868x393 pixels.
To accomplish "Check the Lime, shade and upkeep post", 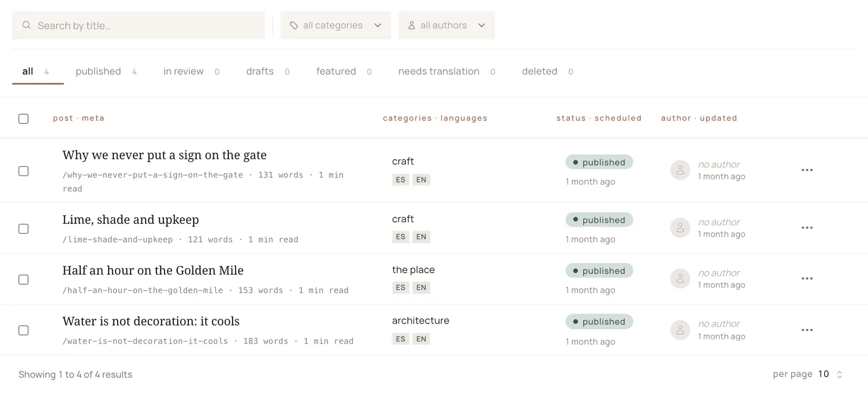I will point(23,229).
